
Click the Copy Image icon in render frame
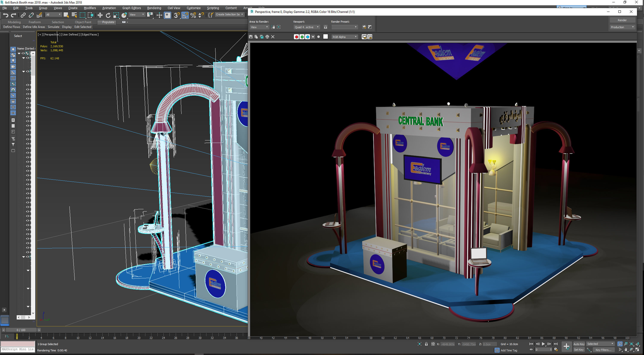256,37
